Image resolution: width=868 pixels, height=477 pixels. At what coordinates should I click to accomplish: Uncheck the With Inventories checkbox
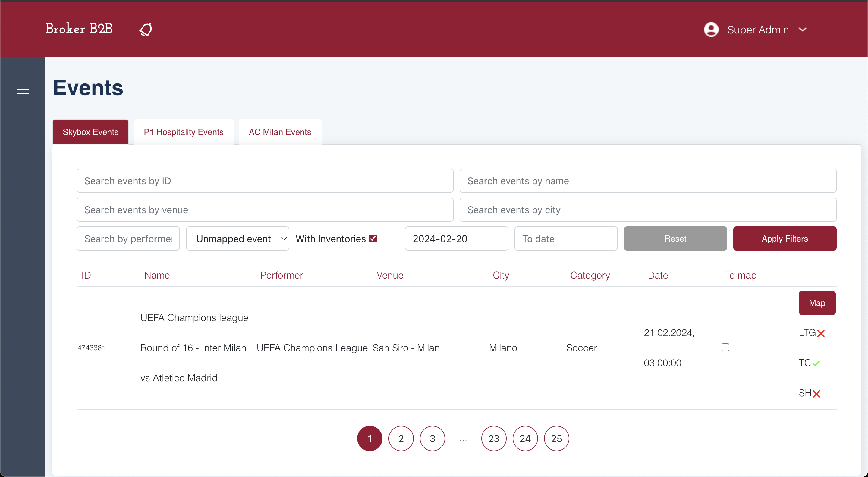(373, 239)
